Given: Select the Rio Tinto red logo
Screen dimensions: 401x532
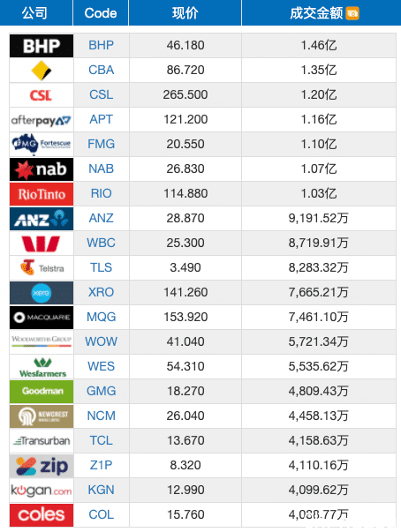Looking at the screenshot, I should pyautogui.click(x=42, y=194).
